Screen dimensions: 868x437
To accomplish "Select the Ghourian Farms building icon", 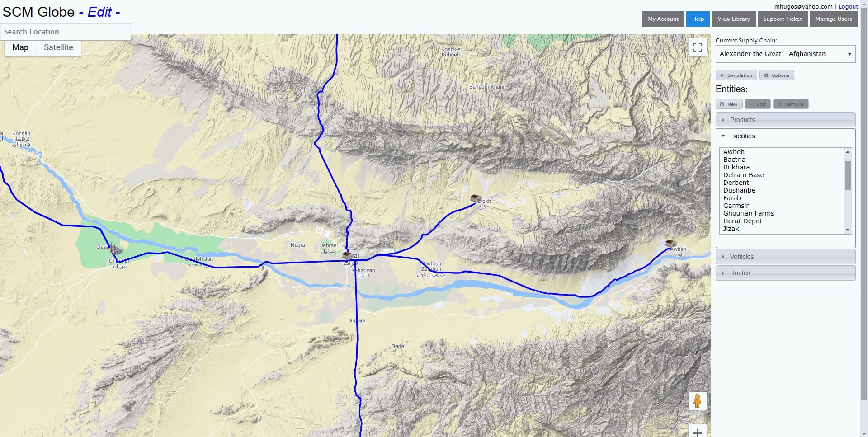I will click(x=116, y=250).
